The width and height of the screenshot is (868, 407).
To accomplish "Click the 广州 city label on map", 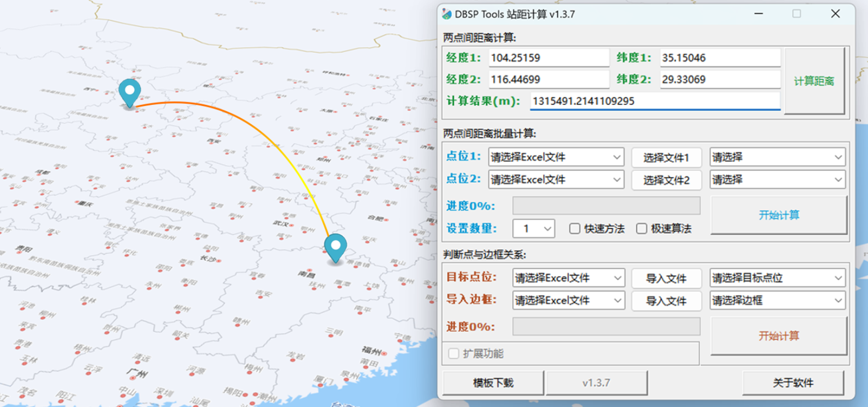I will (137, 373).
